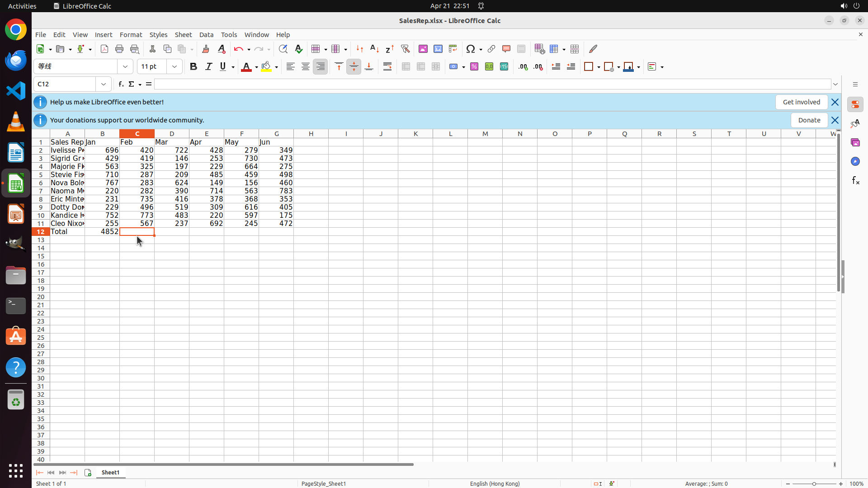Click the Clone Formatting paintbrush icon
The width and height of the screenshot is (868, 488).
click(x=206, y=49)
